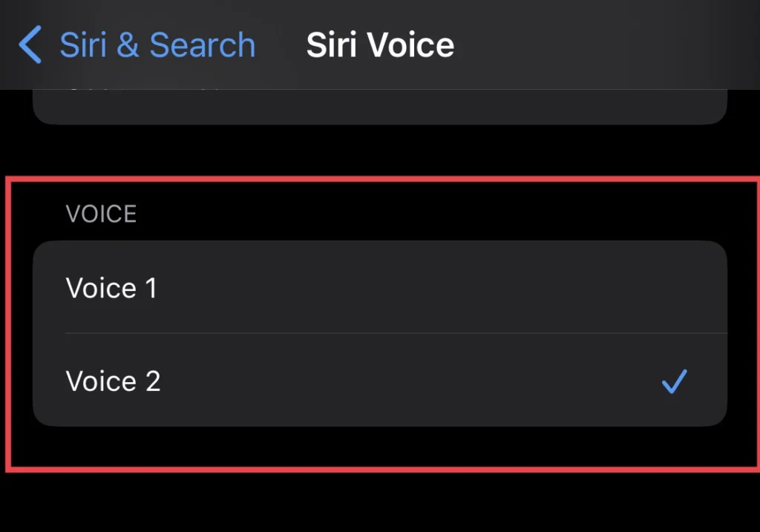Tap the empty navigation bar right of title

[609, 45]
